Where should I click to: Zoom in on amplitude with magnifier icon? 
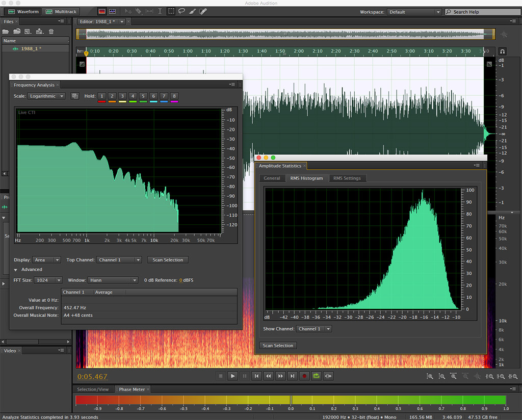(431, 376)
